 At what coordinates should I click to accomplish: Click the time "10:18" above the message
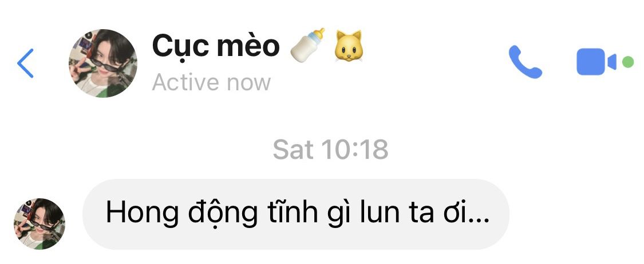354,149
